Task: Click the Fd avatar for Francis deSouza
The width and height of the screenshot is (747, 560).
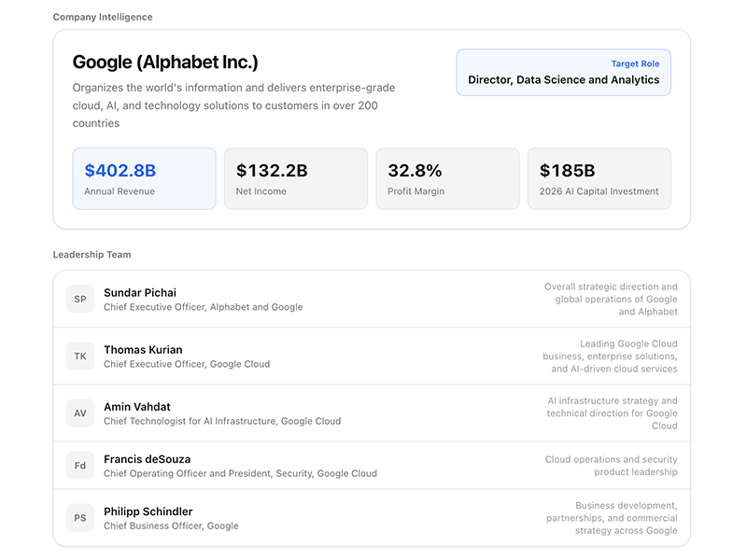Action: click(80, 466)
